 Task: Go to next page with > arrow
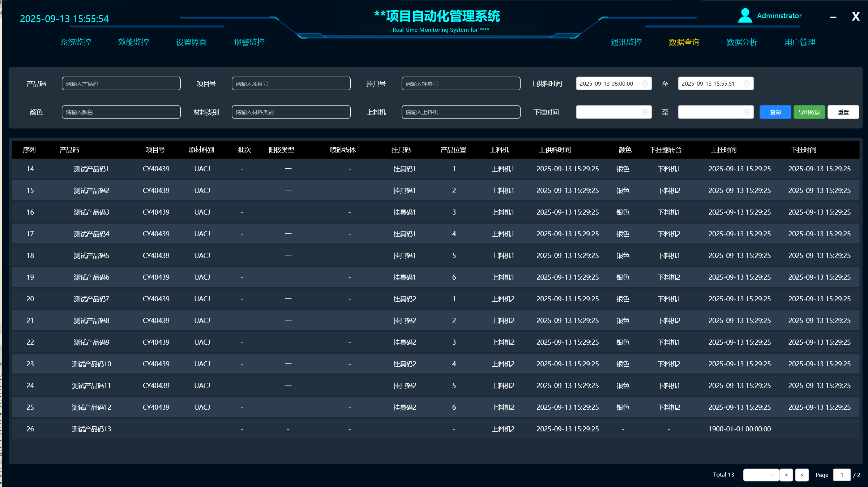coord(801,475)
